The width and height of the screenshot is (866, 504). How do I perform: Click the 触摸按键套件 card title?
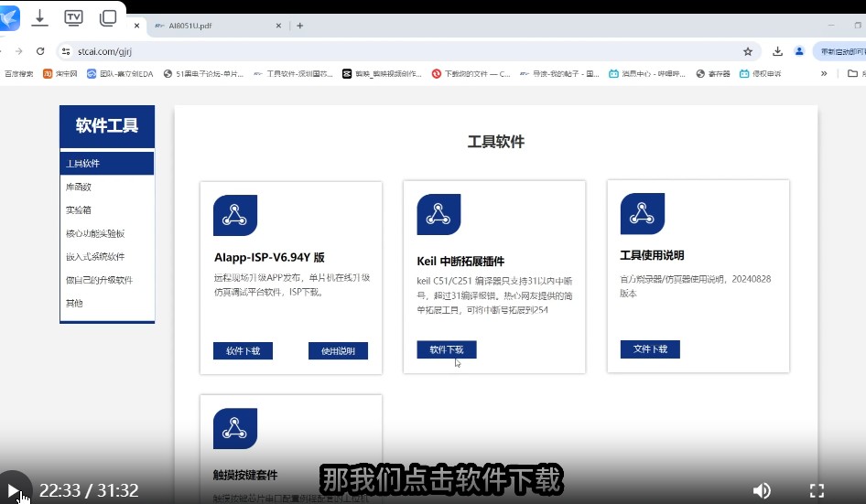245,475
